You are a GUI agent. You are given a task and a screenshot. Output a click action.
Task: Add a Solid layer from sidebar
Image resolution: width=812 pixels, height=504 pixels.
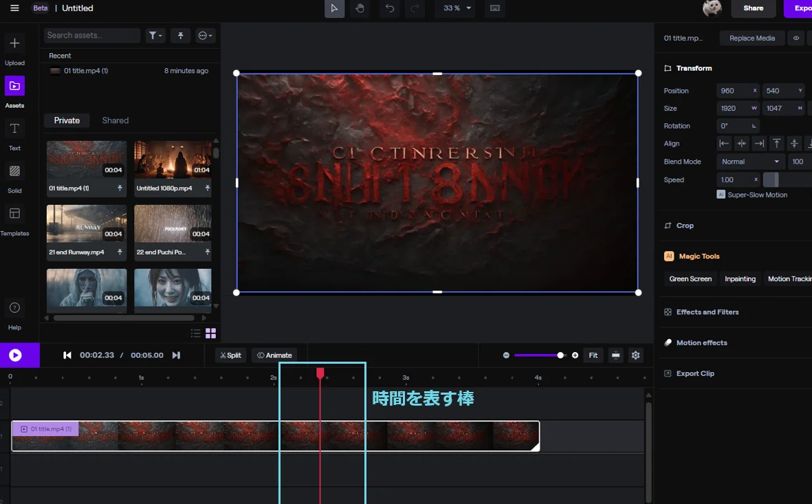[14, 178]
